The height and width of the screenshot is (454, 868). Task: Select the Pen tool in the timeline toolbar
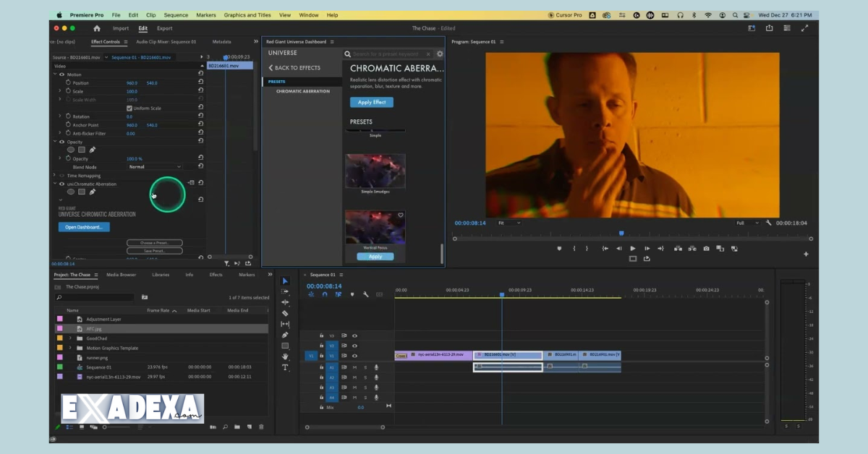pyautogui.click(x=285, y=335)
